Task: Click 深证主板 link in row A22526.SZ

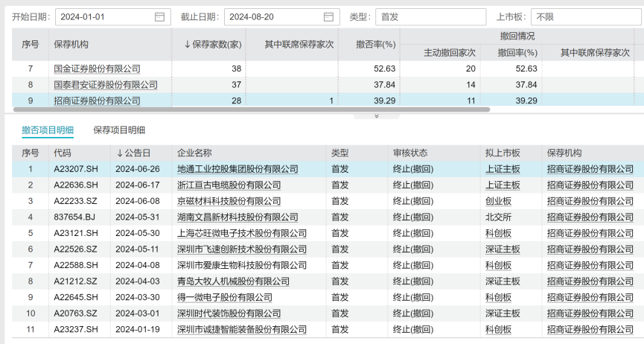Action: 503,249
